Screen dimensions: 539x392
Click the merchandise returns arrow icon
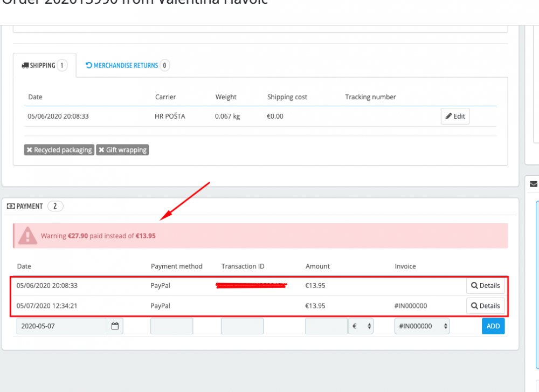[89, 65]
